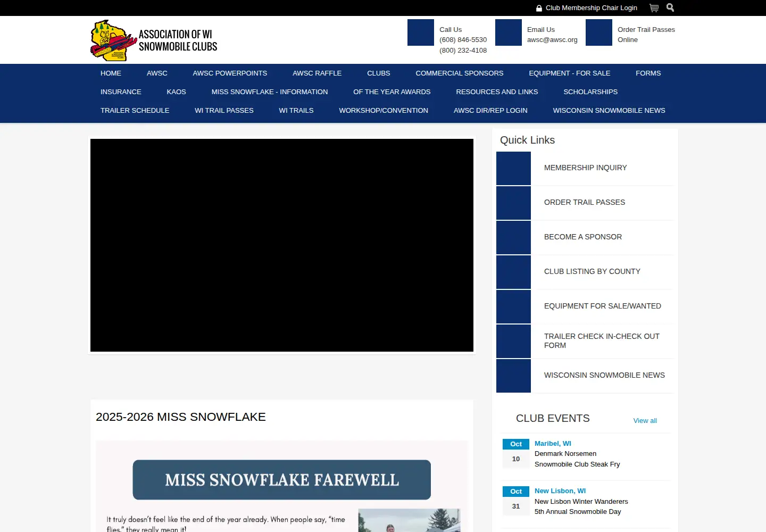The image size is (766, 532).
Task: Open the search magnifier icon
Action: coord(670,7)
